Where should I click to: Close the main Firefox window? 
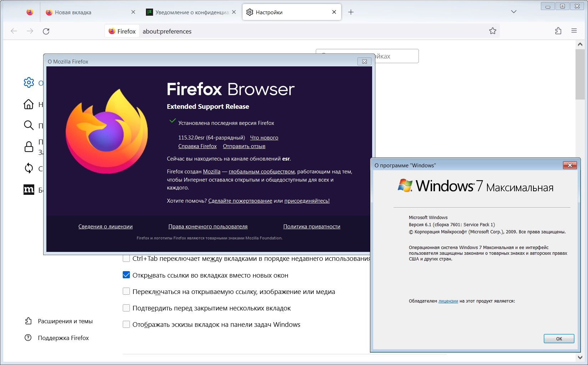tap(577, 6)
